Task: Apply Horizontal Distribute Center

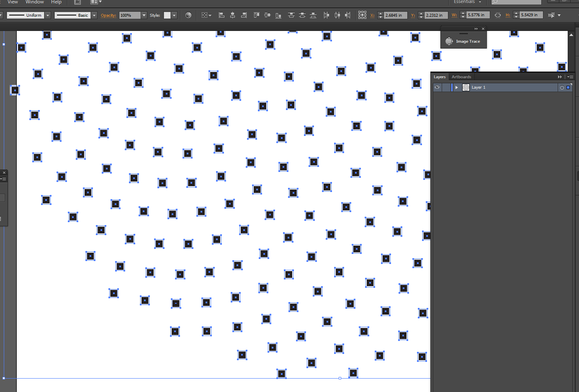Action: pos(337,15)
